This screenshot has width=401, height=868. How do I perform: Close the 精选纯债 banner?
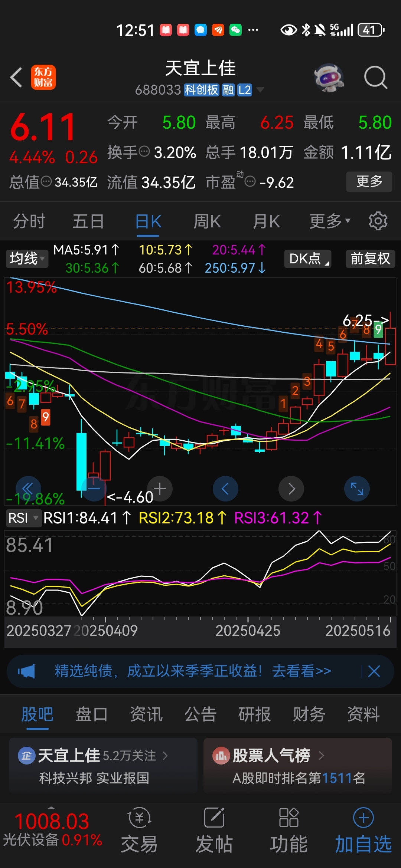pos(374,671)
